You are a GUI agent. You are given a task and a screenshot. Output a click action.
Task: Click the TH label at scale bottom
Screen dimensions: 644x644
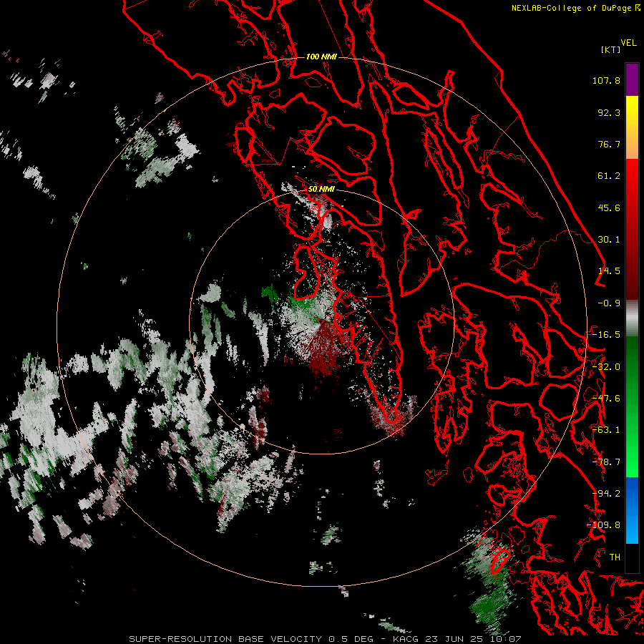(615, 557)
